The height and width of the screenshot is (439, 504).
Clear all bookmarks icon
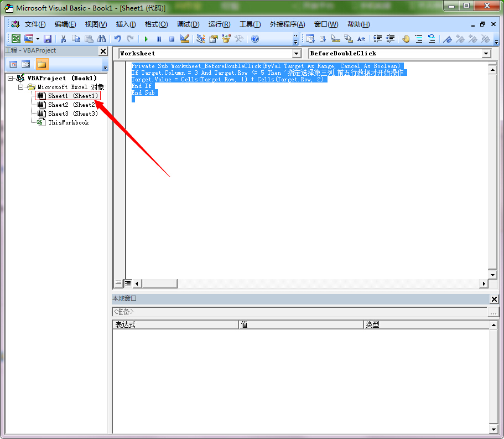(x=486, y=39)
